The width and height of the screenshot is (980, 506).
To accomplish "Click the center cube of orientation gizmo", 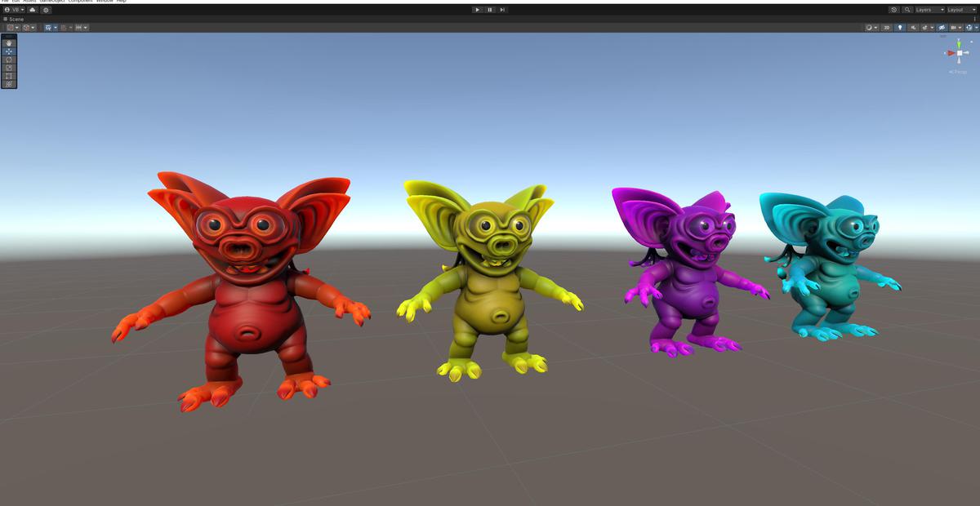I will click(x=960, y=53).
